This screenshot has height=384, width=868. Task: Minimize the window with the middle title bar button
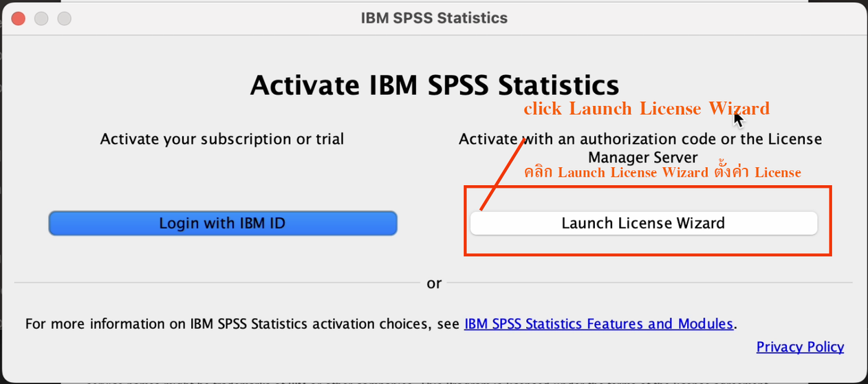[x=41, y=19]
